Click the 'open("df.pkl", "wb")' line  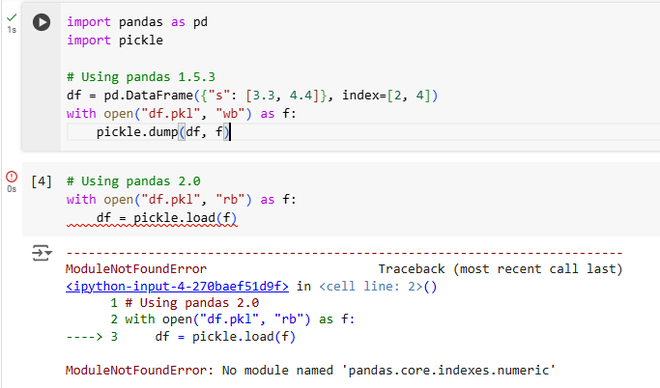pyautogui.click(x=181, y=114)
